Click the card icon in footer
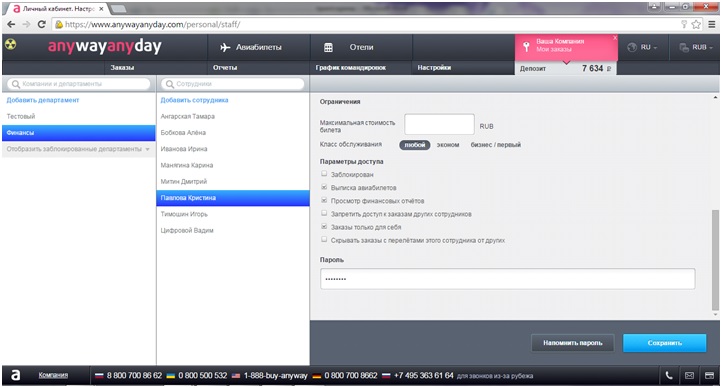722x388 pixels. pyautogui.click(x=709, y=376)
